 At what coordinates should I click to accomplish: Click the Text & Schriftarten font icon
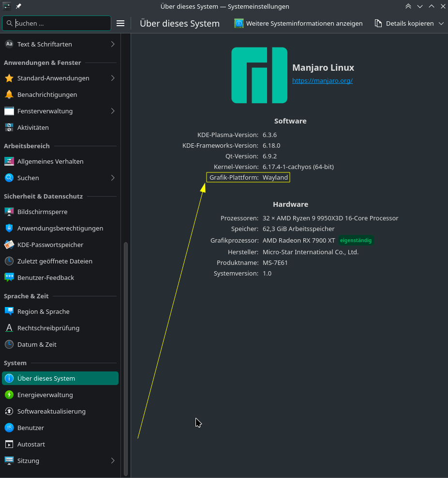coord(9,44)
